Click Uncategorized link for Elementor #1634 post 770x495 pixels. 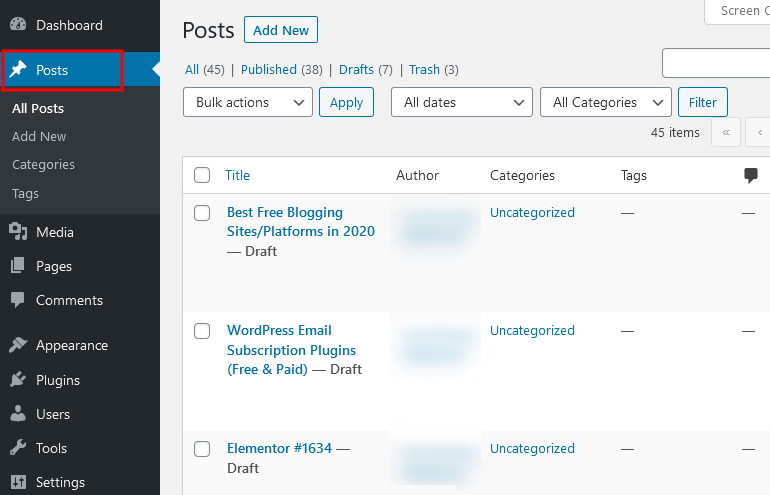pos(532,448)
